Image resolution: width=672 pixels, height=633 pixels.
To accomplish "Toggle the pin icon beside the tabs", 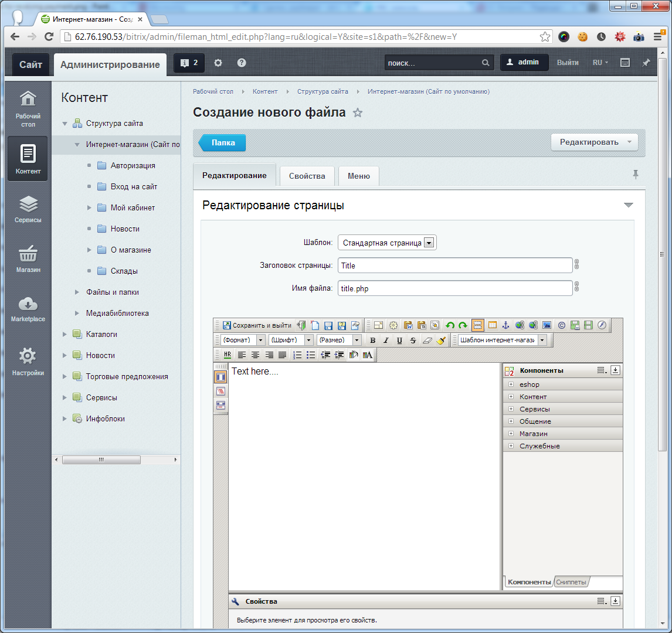I will pos(635,175).
